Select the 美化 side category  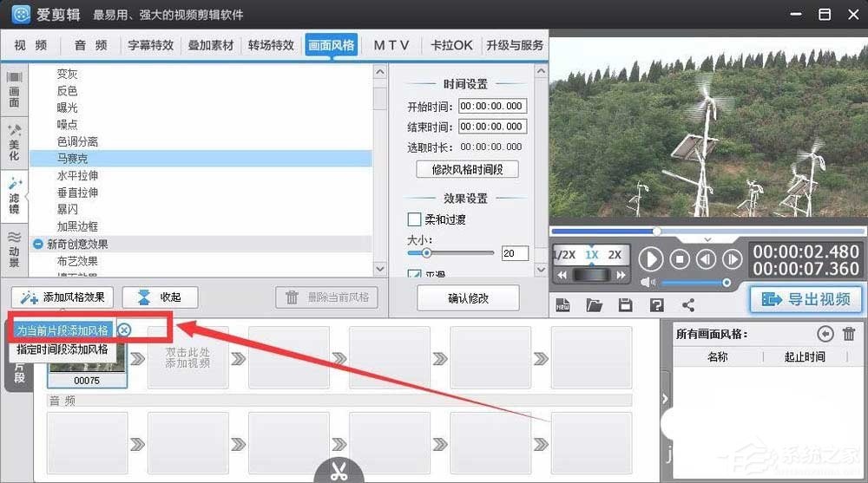[x=14, y=143]
